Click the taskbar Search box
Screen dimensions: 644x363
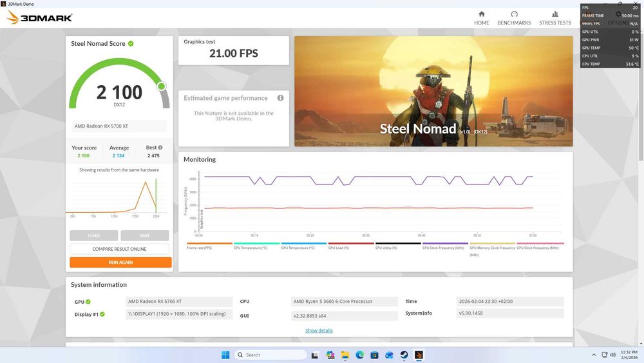click(270, 355)
